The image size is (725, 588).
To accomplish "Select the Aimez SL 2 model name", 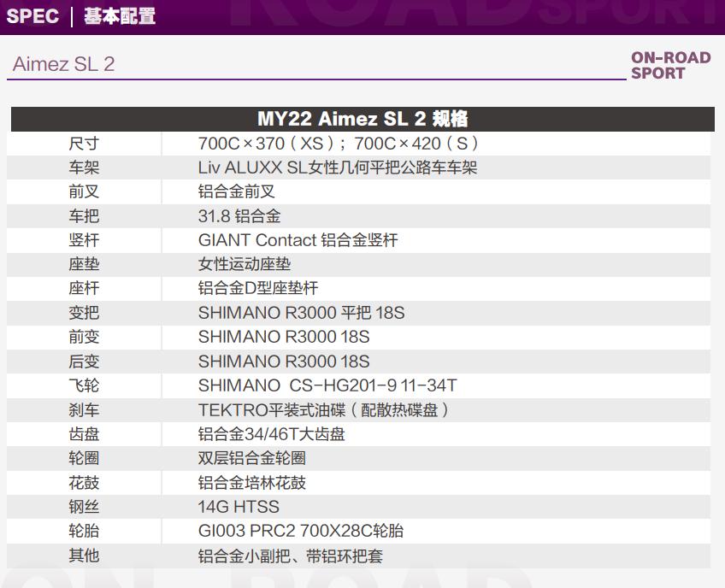I will pos(63,64).
